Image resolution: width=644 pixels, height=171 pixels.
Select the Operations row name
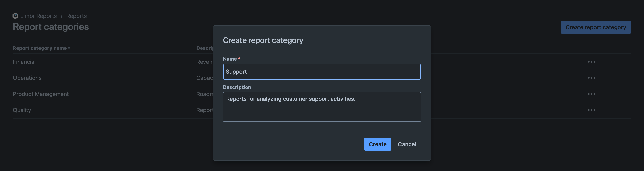tap(27, 78)
